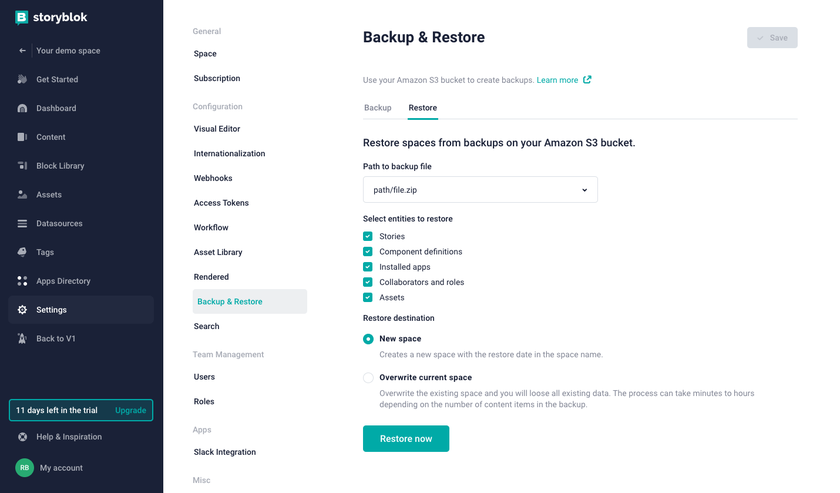
Task: Click the Storyblok logo icon
Action: (x=22, y=17)
